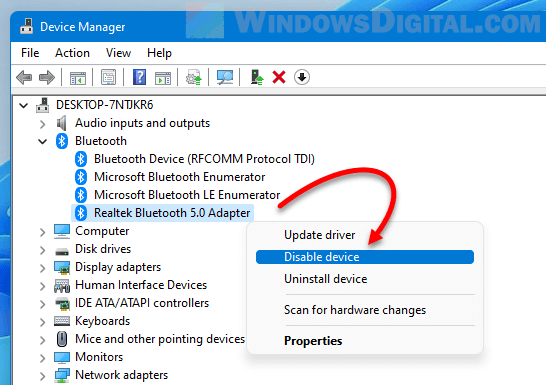
Task: Open the View menu
Action: [x=118, y=53]
